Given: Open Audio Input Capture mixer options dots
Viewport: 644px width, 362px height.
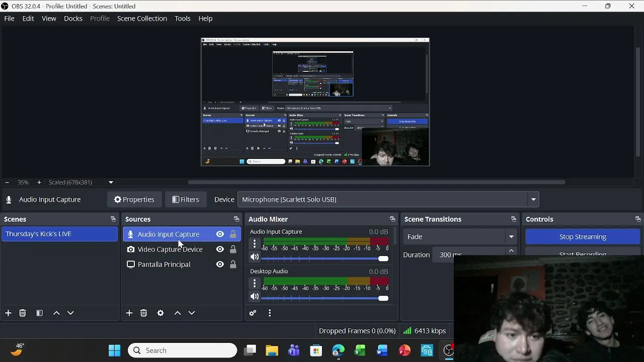Looking at the screenshot, I should [255, 244].
